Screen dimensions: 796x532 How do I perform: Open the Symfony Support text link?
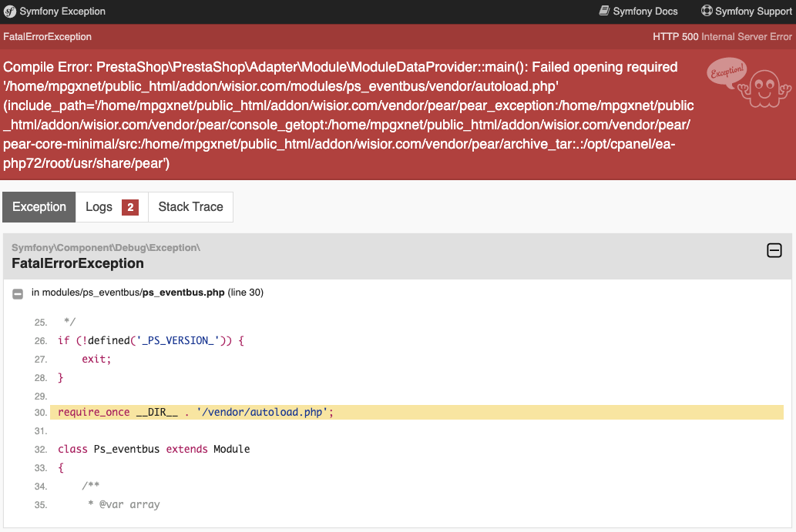[x=753, y=12]
